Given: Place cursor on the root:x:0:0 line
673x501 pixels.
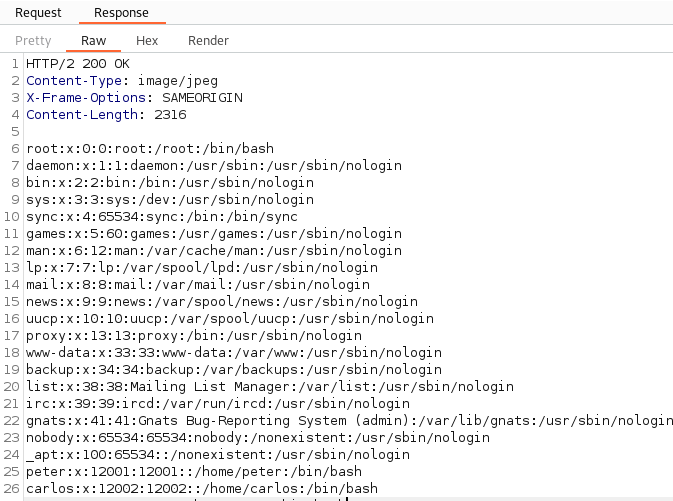Looking at the screenshot, I should 150,149.
